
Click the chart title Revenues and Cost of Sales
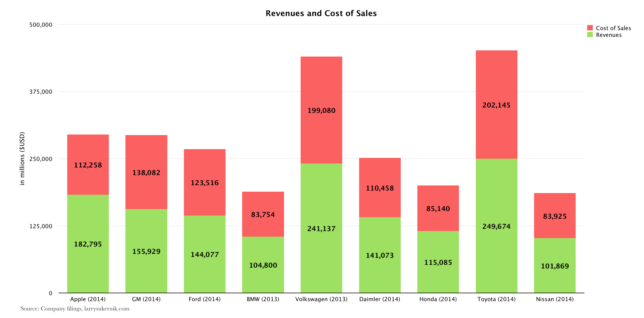[x=321, y=13]
